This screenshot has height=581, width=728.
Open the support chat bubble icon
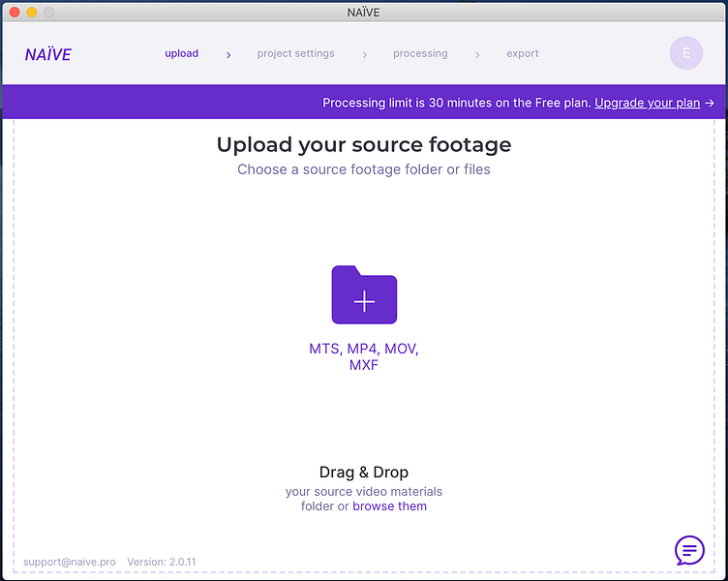pyautogui.click(x=689, y=550)
